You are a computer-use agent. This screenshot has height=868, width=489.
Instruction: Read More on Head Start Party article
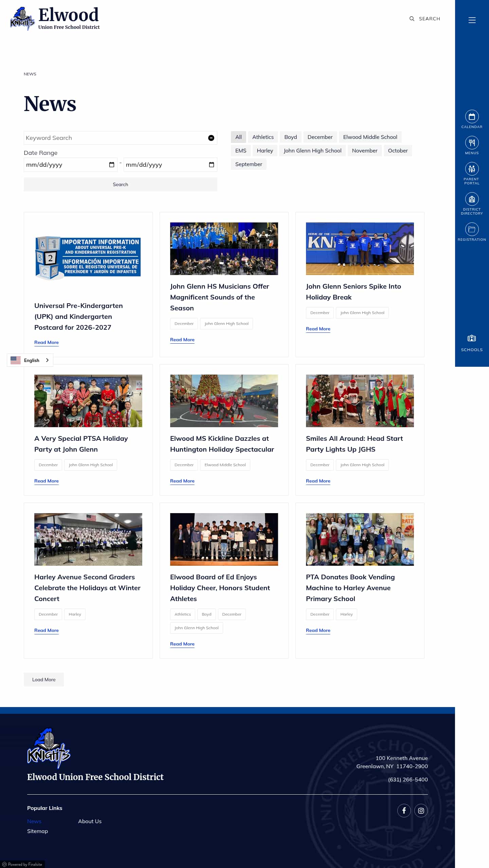pos(318,481)
